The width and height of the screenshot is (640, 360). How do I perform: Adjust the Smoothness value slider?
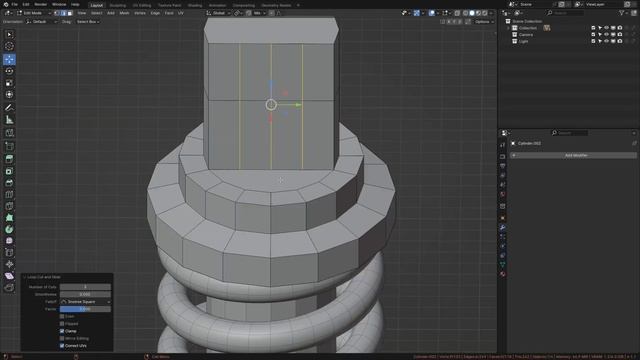(x=85, y=294)
